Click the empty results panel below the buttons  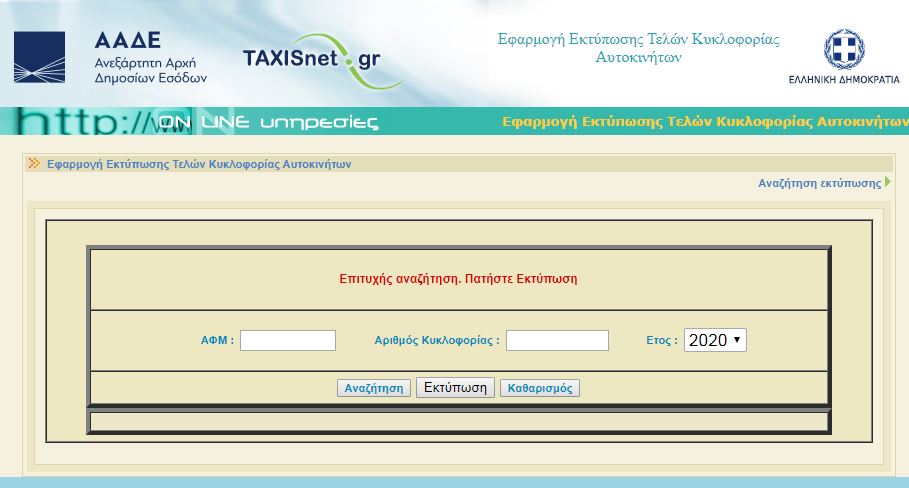pyautogui.click(x=459, y=421)
